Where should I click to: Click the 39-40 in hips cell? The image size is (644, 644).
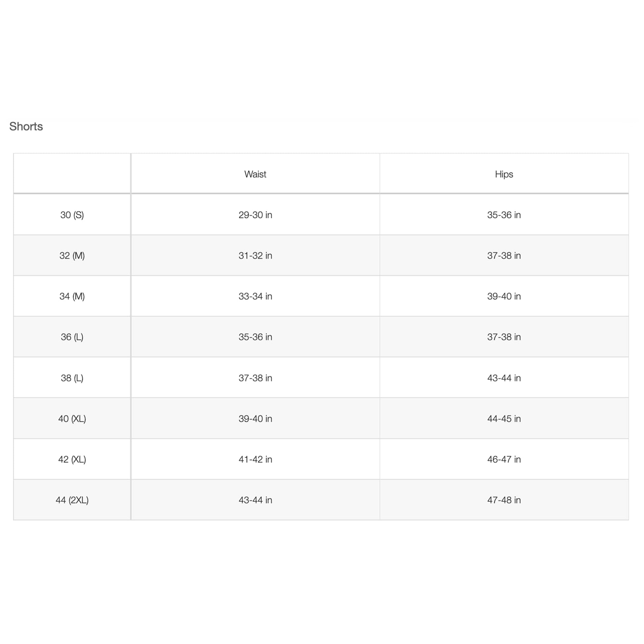504,296
